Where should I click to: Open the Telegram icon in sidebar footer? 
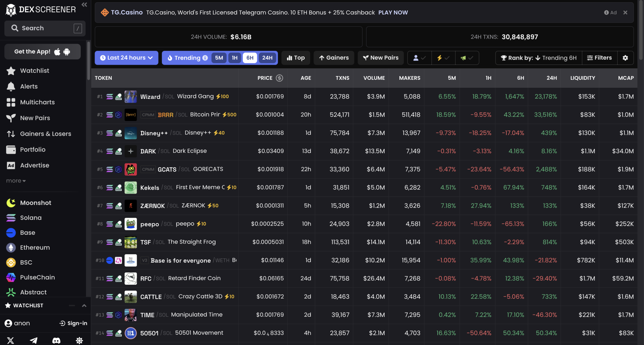click(x=34, y=340)
